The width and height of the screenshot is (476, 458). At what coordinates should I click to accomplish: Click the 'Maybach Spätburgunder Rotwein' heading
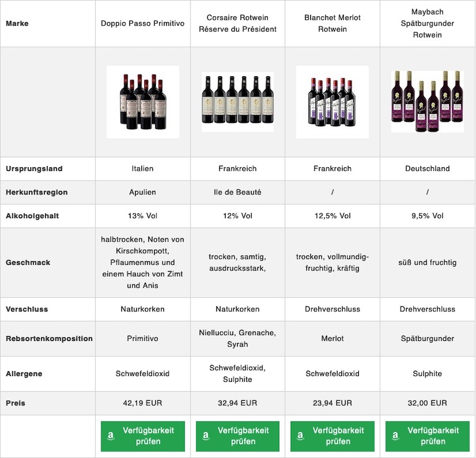pyautogui.click(x=428, y=24)
